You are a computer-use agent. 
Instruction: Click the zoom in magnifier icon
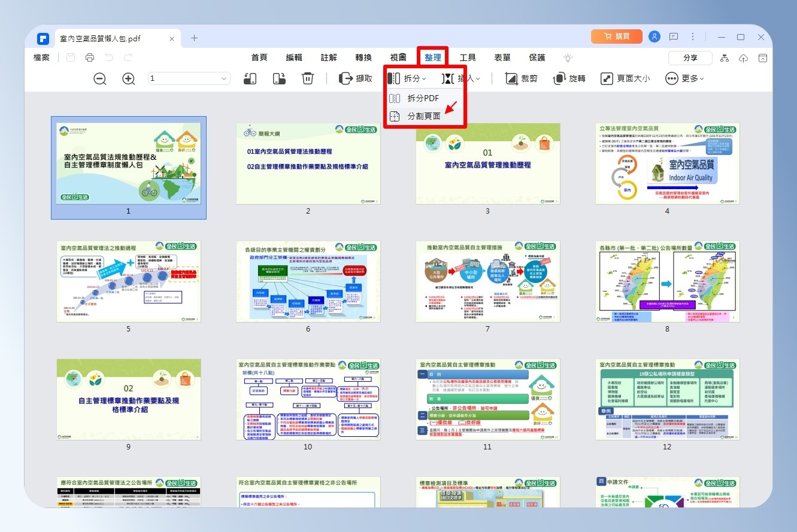[x=129, y=78]
